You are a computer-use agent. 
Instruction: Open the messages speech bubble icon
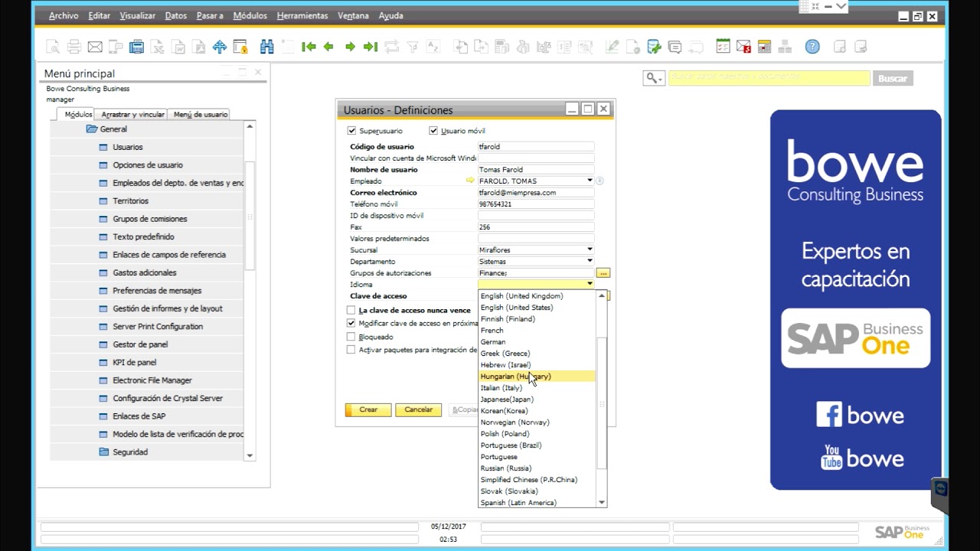tap(675, 47)
